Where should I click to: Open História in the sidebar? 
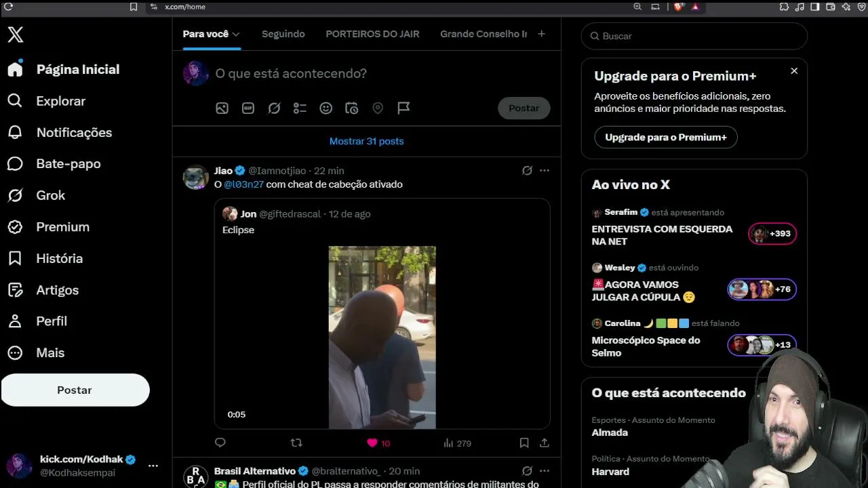pyautogui.click(x=45, y=258)
